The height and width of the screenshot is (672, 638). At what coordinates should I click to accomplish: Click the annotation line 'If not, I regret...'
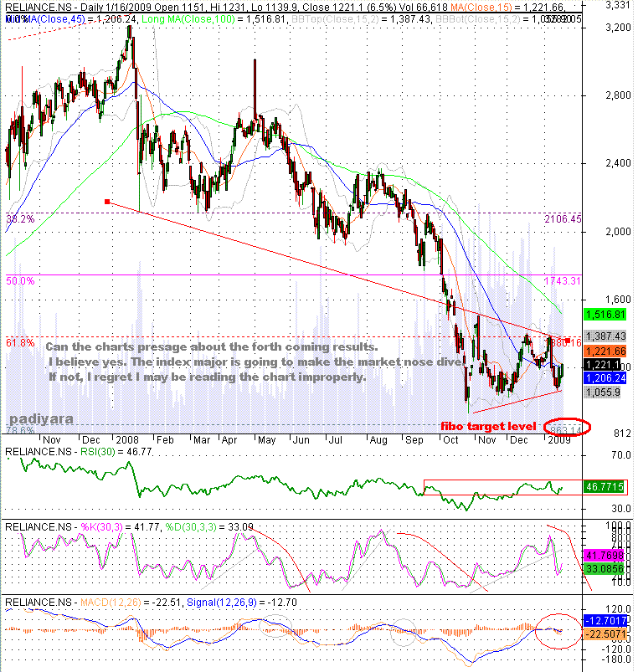coord(207,377)
